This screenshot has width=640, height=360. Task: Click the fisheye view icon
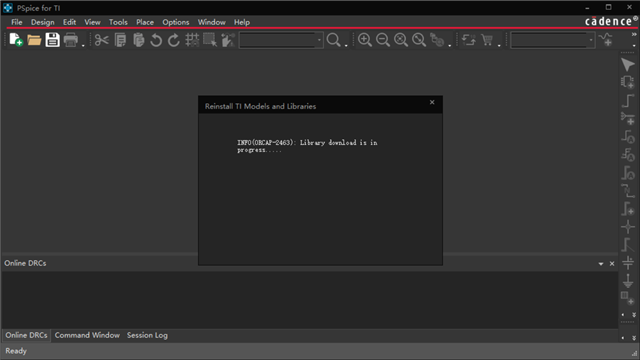tap(437, 40)
